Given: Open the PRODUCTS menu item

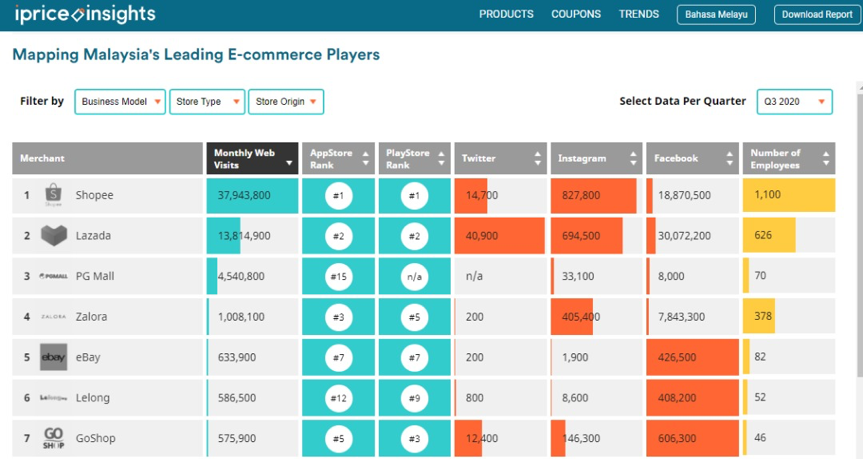Looking at the screenshot, I should 506,14.
